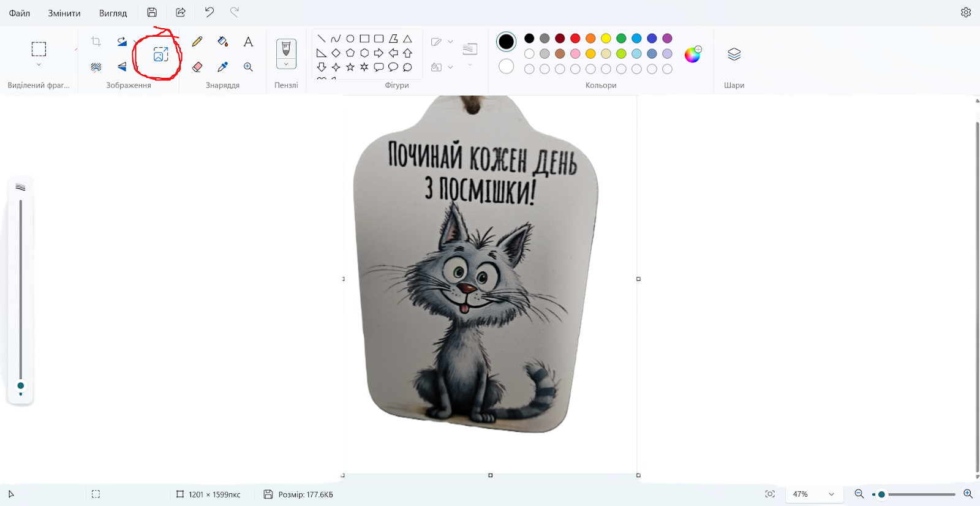Select the Pencil tool
This screenshot has width=980, height=506.
[197, 42]
